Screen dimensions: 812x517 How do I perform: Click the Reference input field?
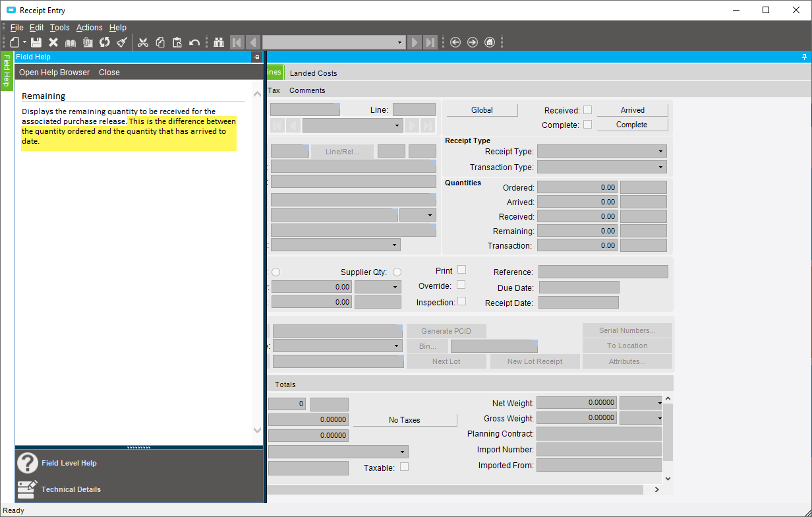pyautogui.click(x=603, y=272)
